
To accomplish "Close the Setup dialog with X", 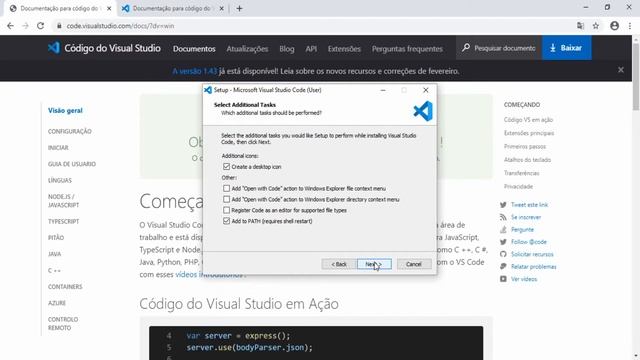I will click(x=426, y=90).
